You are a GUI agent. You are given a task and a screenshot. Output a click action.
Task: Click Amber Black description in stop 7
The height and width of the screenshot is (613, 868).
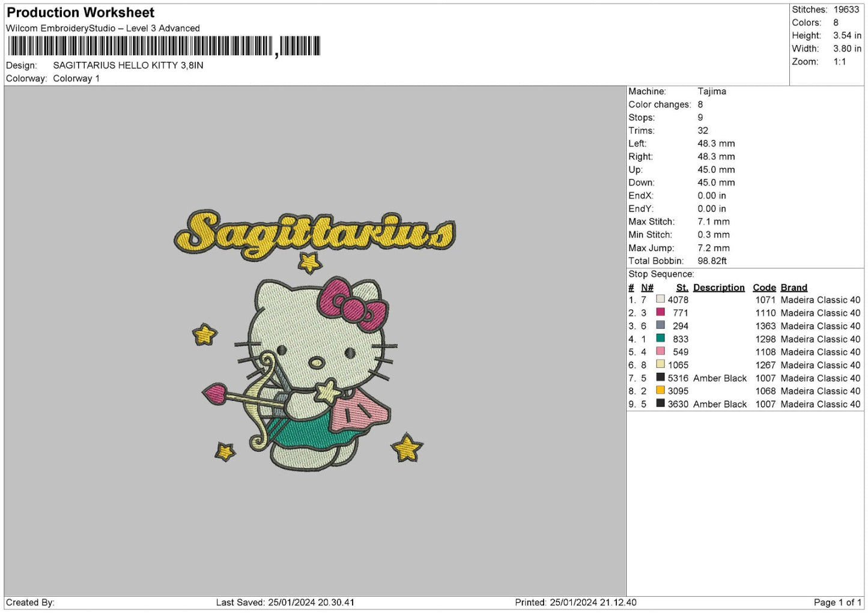pyautogui.click(x=720, y=378)
